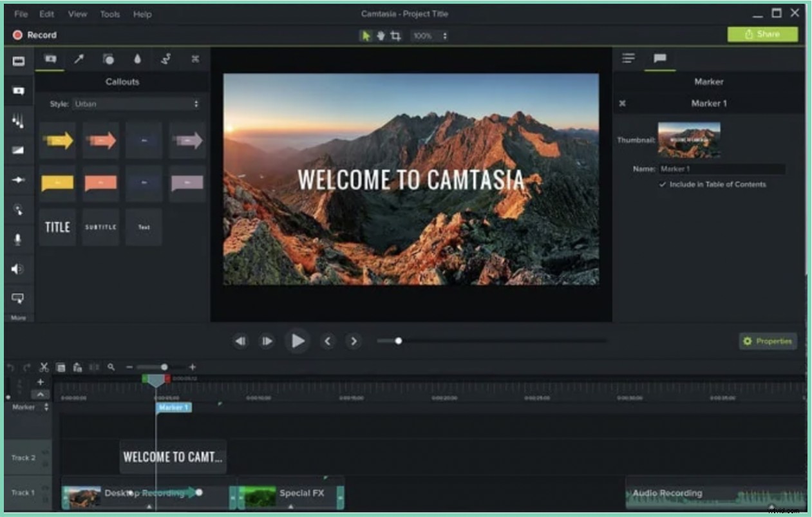Click the green Share button
The width and height of the screenshot is (812, 517).
[x=762, y=34]
